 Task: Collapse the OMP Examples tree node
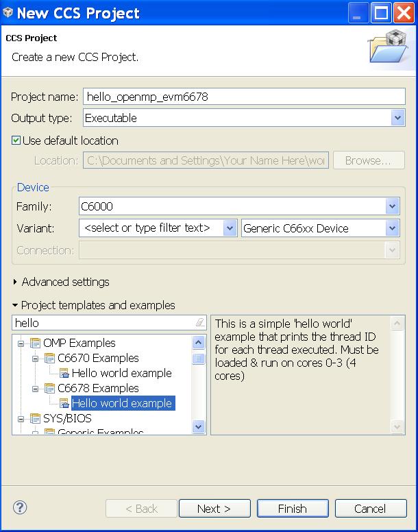click(x=21, y=343)
